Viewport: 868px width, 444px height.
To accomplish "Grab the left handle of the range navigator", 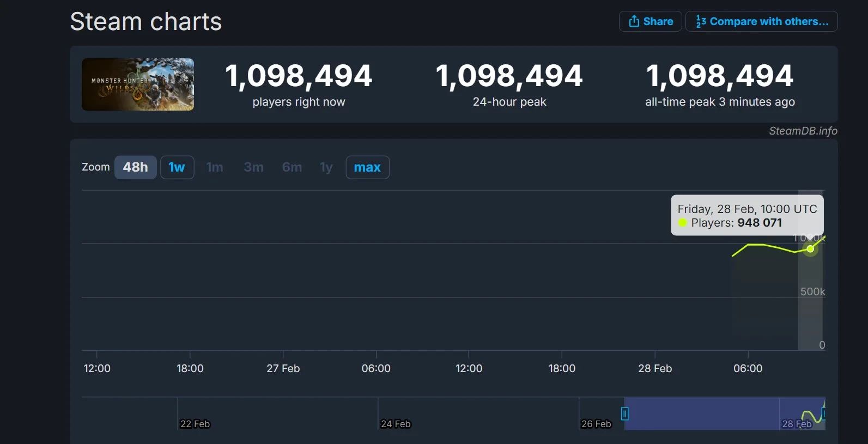I will click(625, 414).
